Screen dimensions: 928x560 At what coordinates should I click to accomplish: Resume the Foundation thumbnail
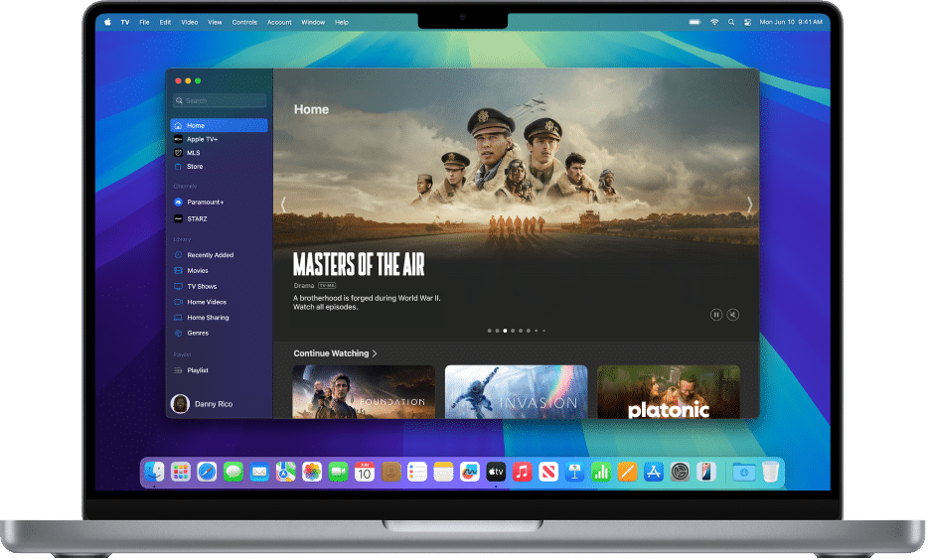[x=364, y=391]
